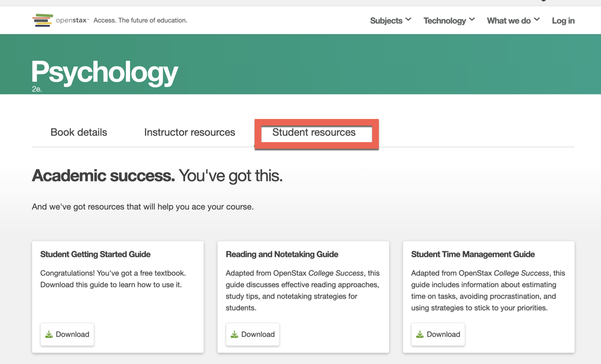Switch to the Instructor resources tab
This screenshot has height=364, width=601.
(x=189, y=132)
